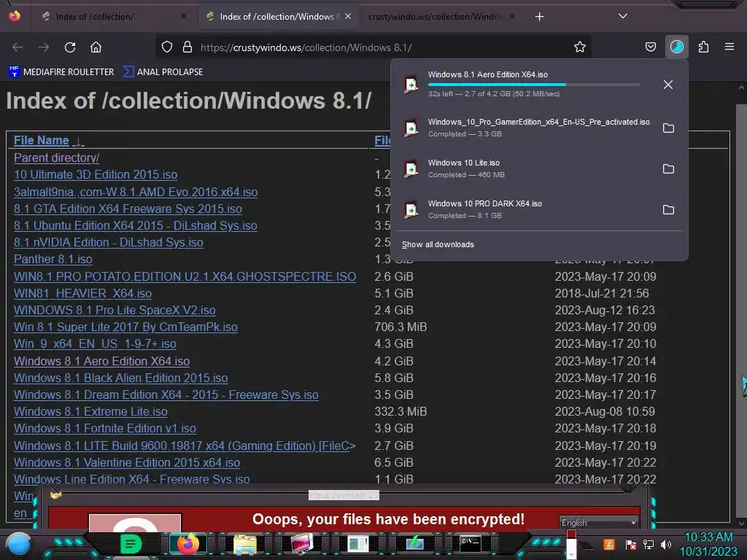
Task: Show Windows 10 Lite.iso in folder
Action: tap(668, 169)
